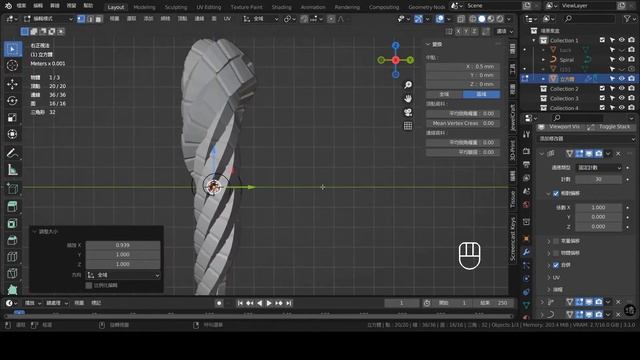
Task: Select the Rotate tool
Action: tap(12, 100)
